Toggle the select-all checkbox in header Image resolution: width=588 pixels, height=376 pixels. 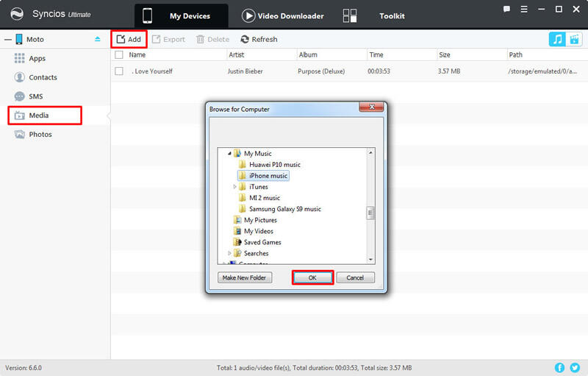(118, 55)
